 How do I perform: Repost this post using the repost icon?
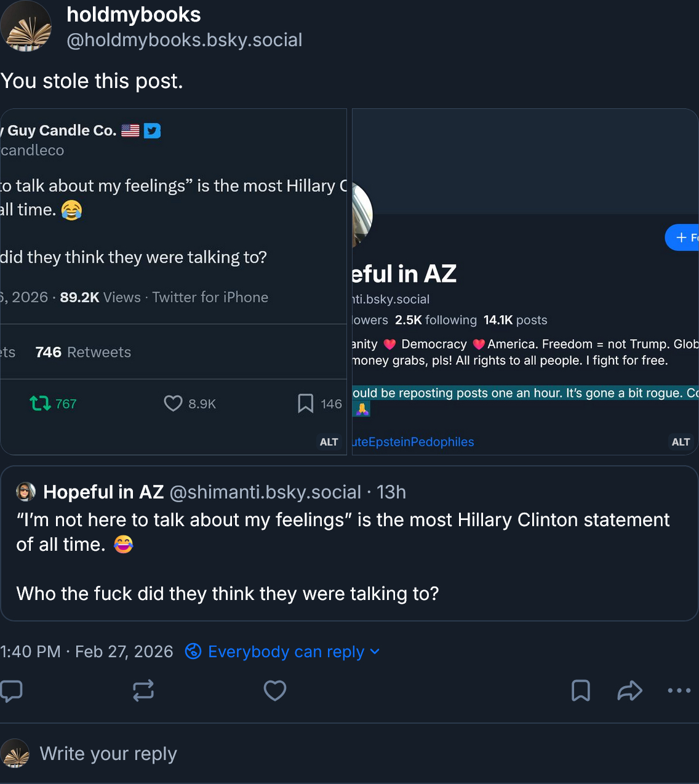pos(143,691)
